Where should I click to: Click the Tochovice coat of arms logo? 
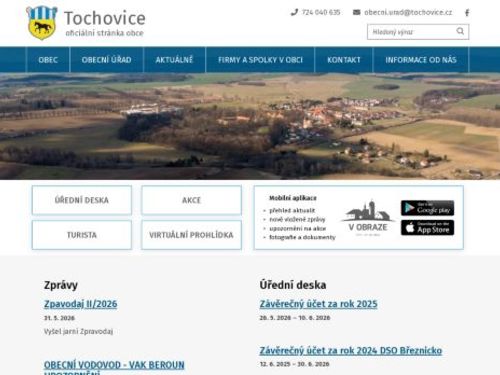[x=42, y=23]
